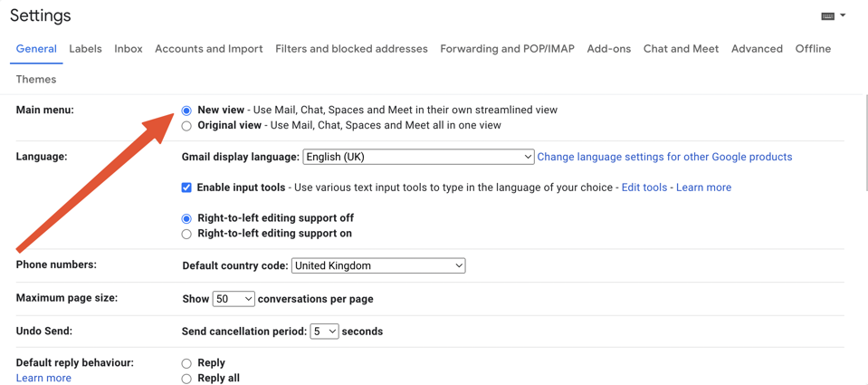This screenshot has height=385, width=868.
Task: Click the keyboard input tools icon
Action: coord(827,16)
